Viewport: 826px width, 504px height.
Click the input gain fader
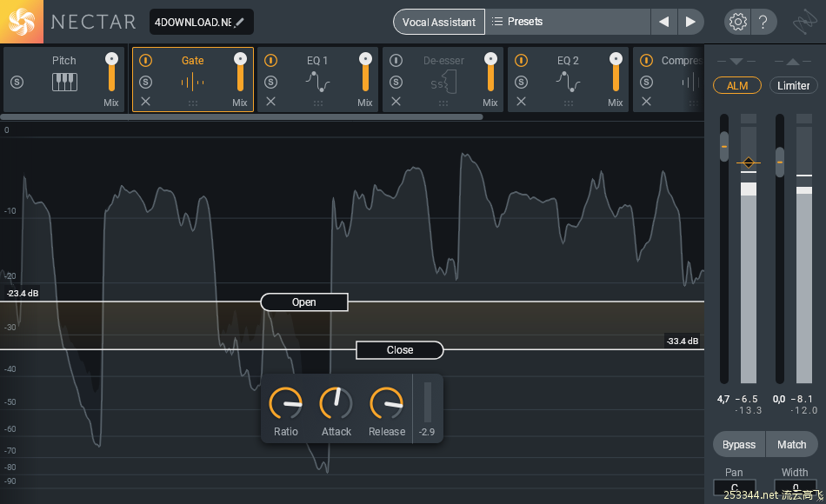click(x=724, y=146)
